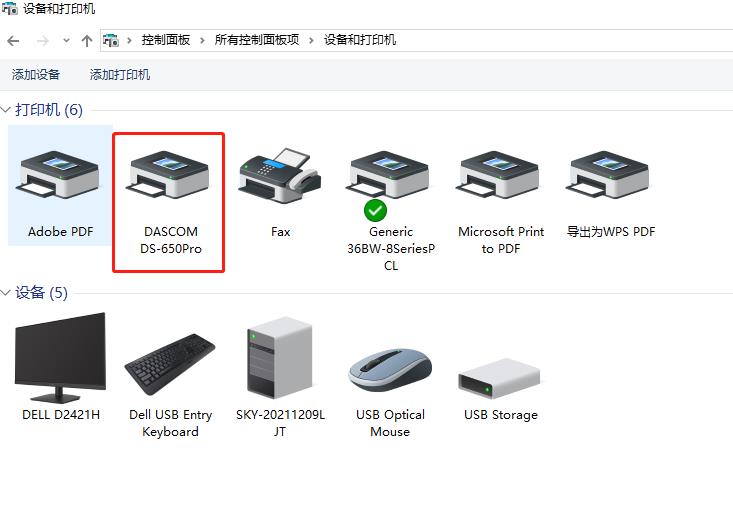
Task: Click the 添加打印机 button
Action: [x=120, y=75]
